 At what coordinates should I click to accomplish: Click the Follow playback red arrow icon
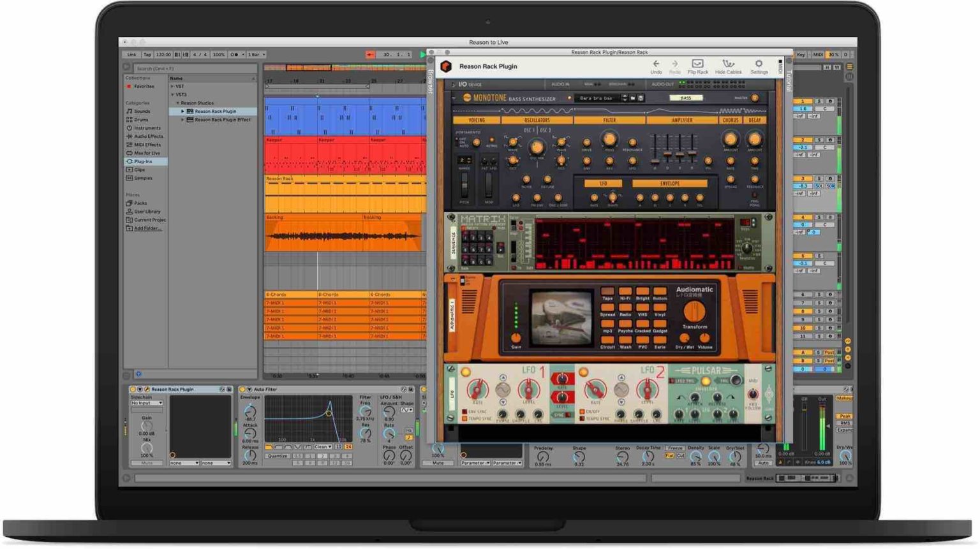coord(370,55)
